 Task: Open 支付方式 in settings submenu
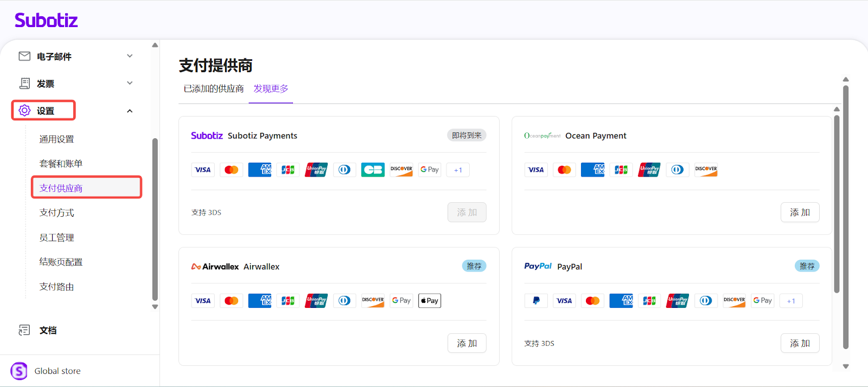coord(57,213)
